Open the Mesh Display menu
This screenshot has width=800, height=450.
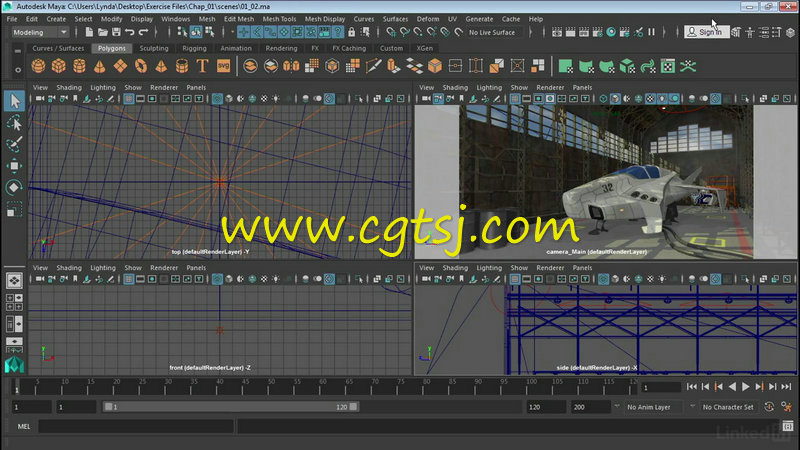325,19
